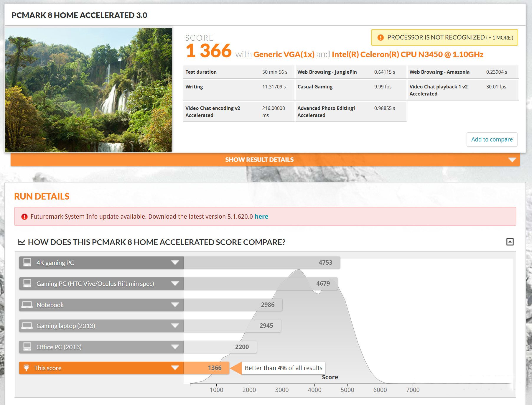Click the chart icon beside score comparison heading

(x=21, y=242)
